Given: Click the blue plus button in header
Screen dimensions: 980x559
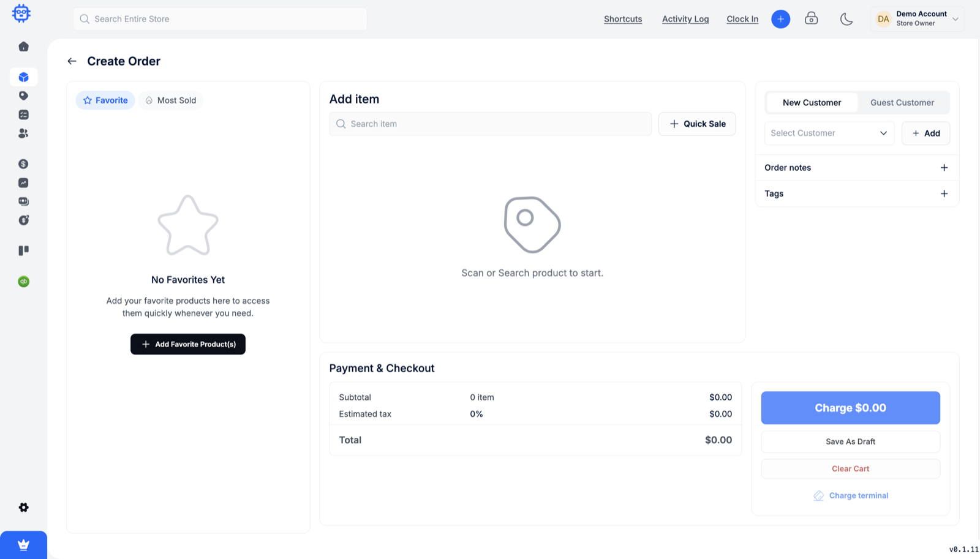Looking at the screenshot, I should [780, 19].
